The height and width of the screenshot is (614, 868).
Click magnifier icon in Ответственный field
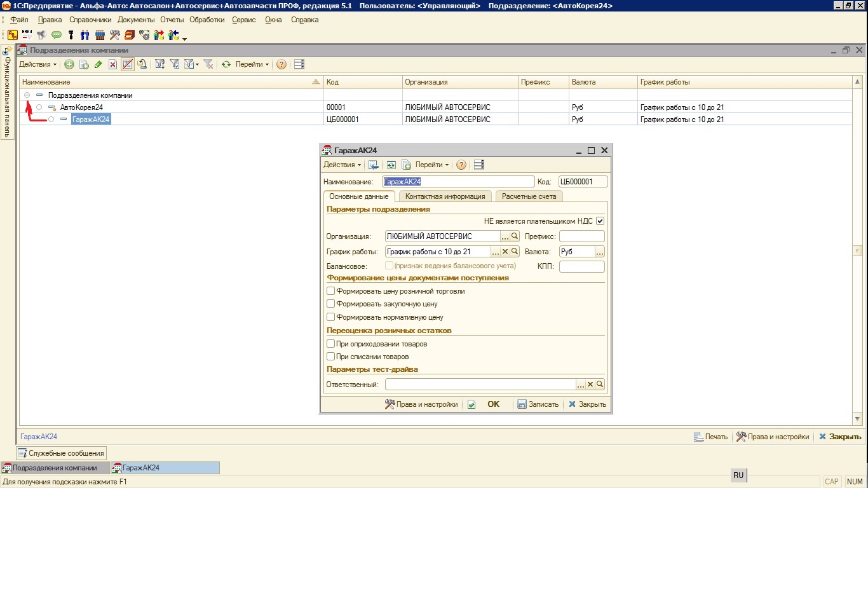[x=600, y=384]
